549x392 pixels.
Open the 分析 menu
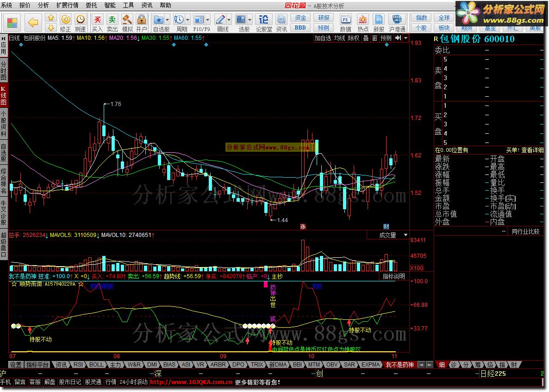coord(44,5)
